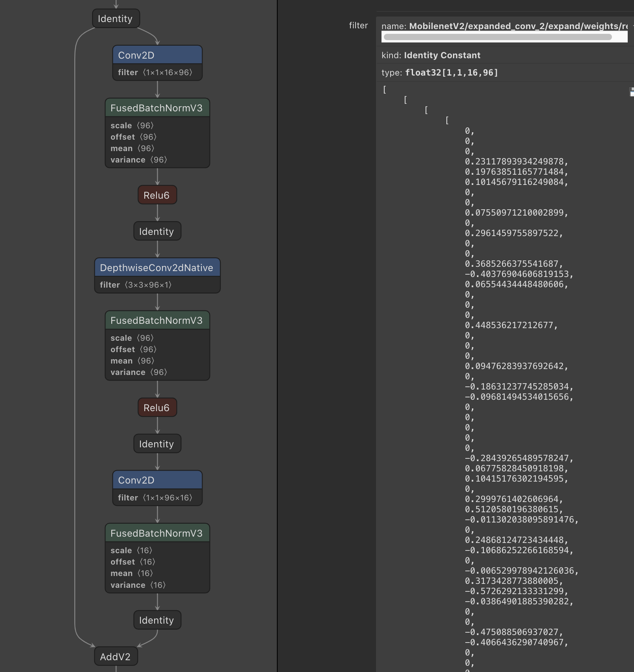This screenshot has height=672, width=634.
Task: Select Relu6 node between Conv2D and DepthwiseConv2dNative
Action: [x=157, y=195]
